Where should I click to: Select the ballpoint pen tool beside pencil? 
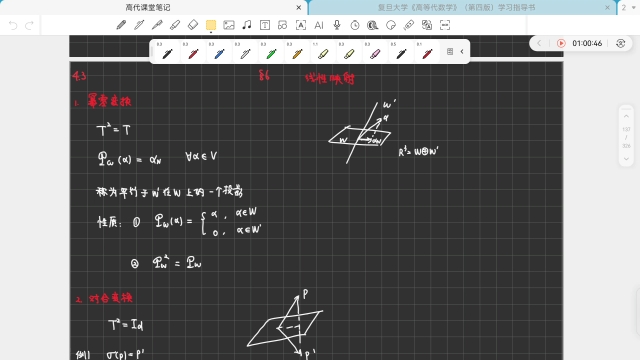[x=139, y=25]
